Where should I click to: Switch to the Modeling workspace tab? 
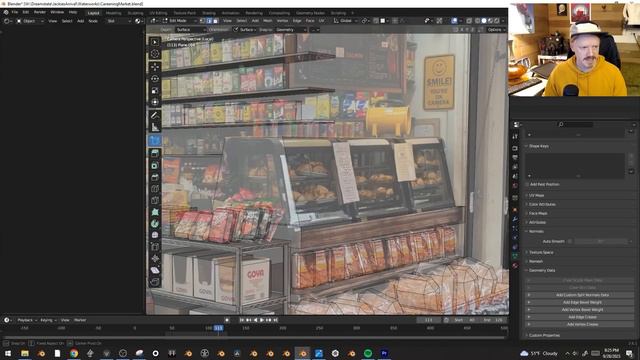(x=113, y=13)
